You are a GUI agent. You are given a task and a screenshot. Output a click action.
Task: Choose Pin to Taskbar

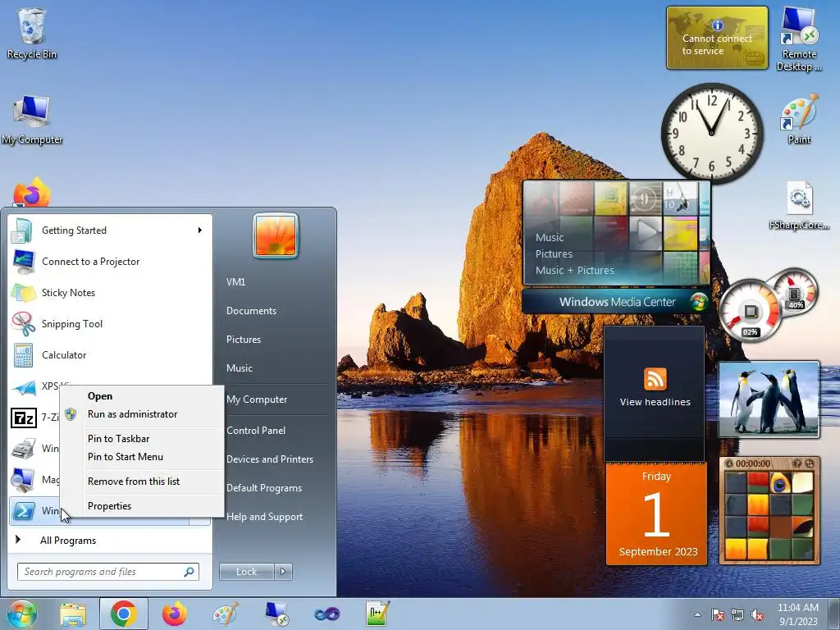click(x=142, y=439)
